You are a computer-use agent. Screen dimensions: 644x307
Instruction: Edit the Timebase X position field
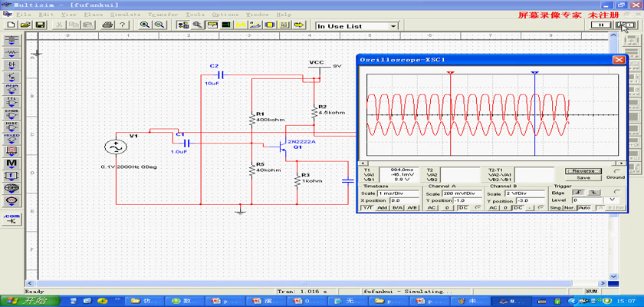coord(405,200)
